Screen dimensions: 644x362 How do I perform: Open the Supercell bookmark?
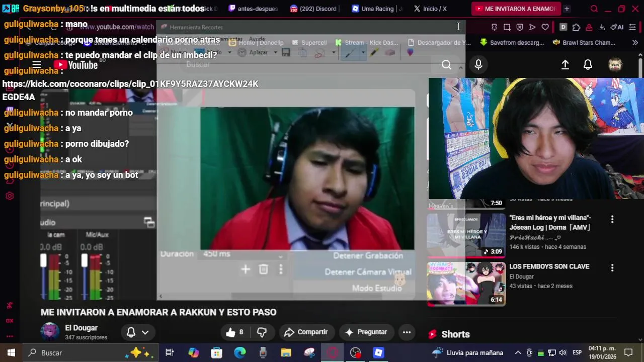pyautogui.click(x=309, y=43)
